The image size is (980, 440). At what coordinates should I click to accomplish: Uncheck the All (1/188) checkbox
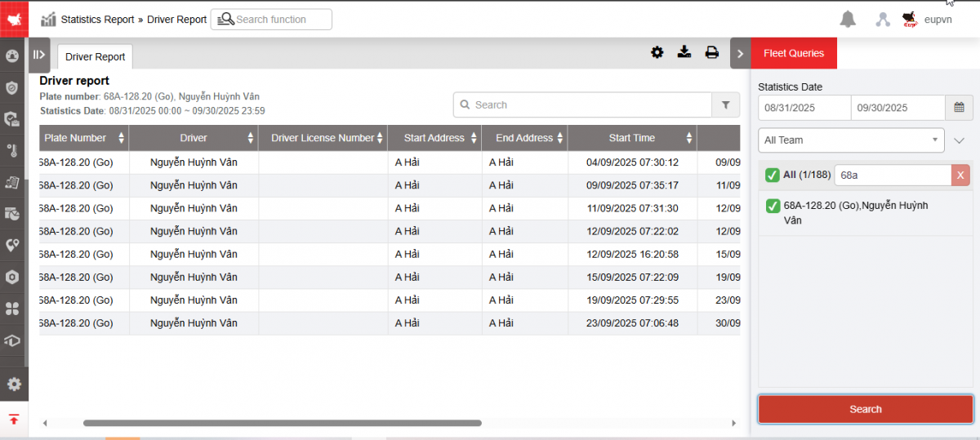click(x=773, y=175)
